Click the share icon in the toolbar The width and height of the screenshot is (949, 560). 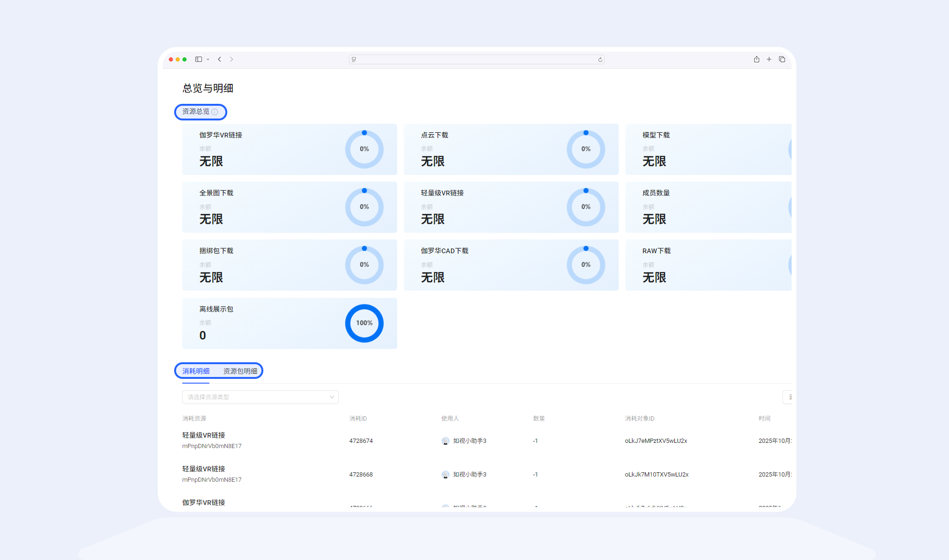pyautogui.click(x=756, y=59)
